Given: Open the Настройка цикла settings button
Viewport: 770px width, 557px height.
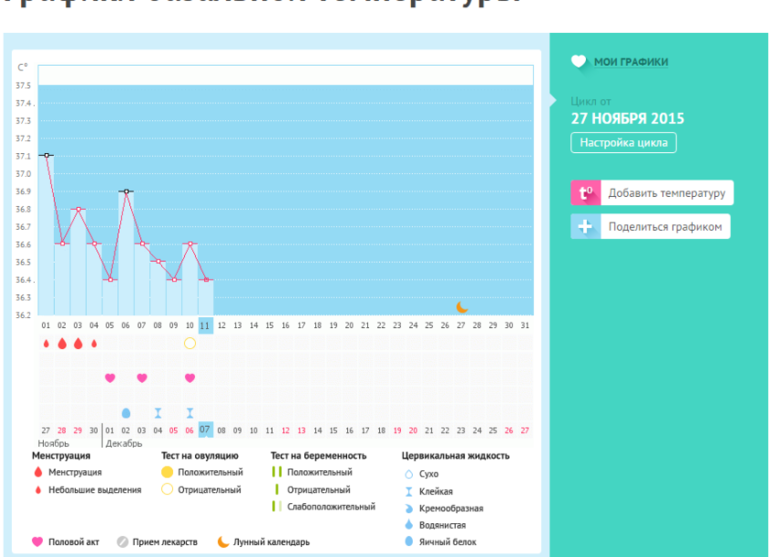Looking at the screenshot, I should click(x=623, y=143).
